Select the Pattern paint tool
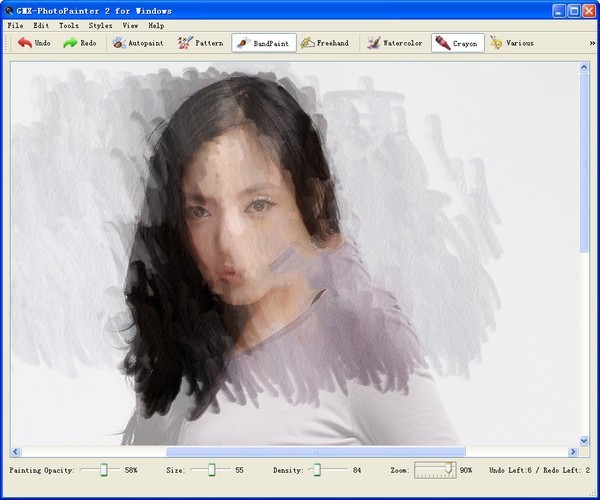This screenshot has width=600, height=500. coord(200,43)
